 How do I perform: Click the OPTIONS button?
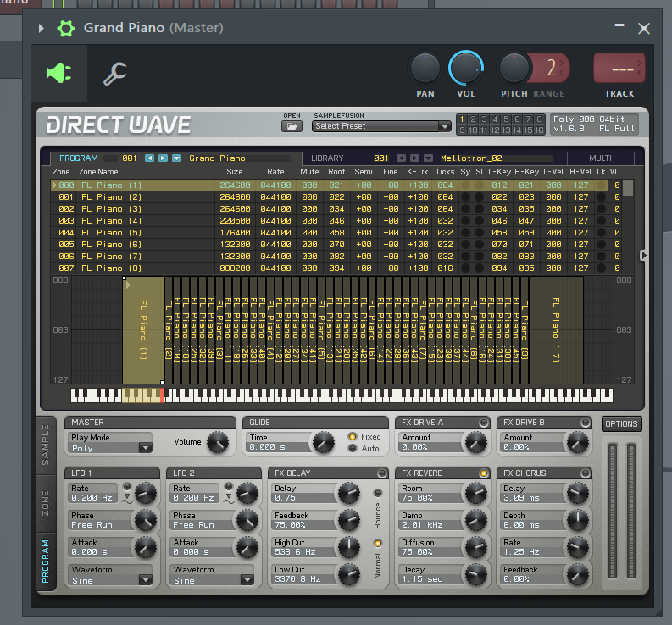621,424
